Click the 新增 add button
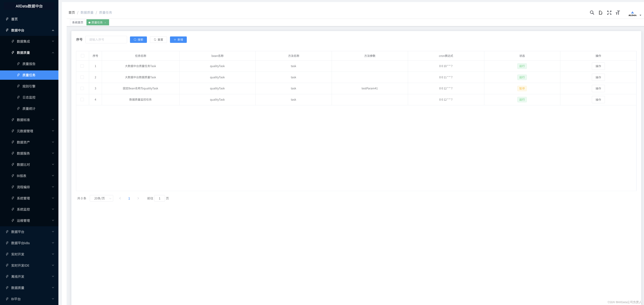This screenshot has height=305, width=644. [178, 40]
